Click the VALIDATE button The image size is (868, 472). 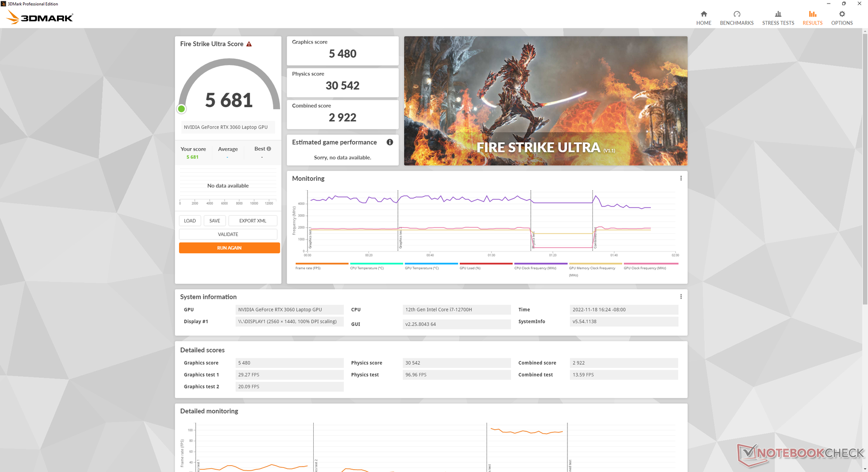(x=228, y=234)
